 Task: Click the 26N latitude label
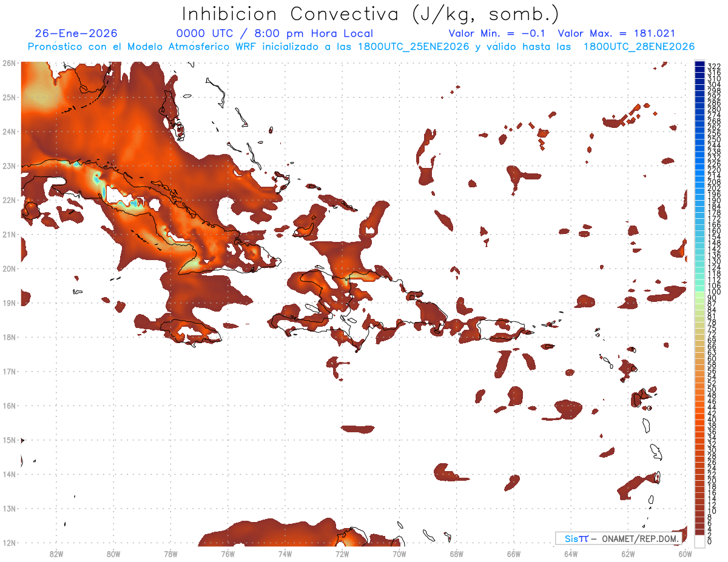click(x=8, y=63)
